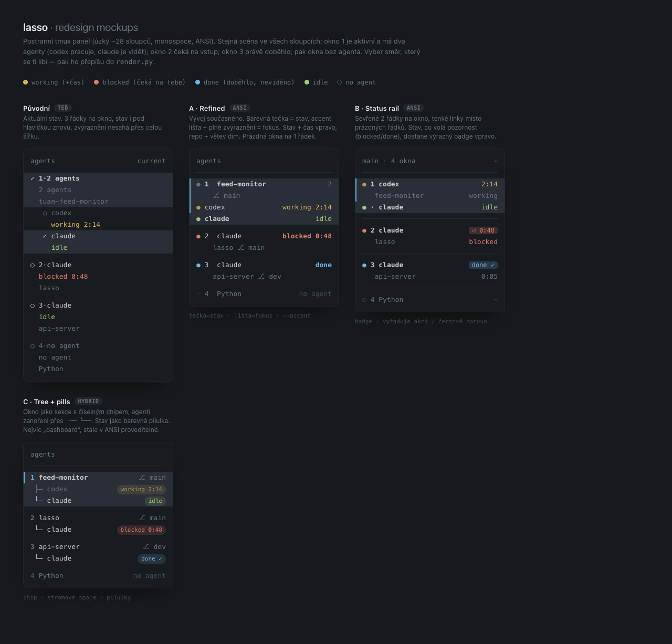
Task: Click the branch icon beside main in feed-monitor row of panel C
Action: pyautogui.click(x=142, y=478)
